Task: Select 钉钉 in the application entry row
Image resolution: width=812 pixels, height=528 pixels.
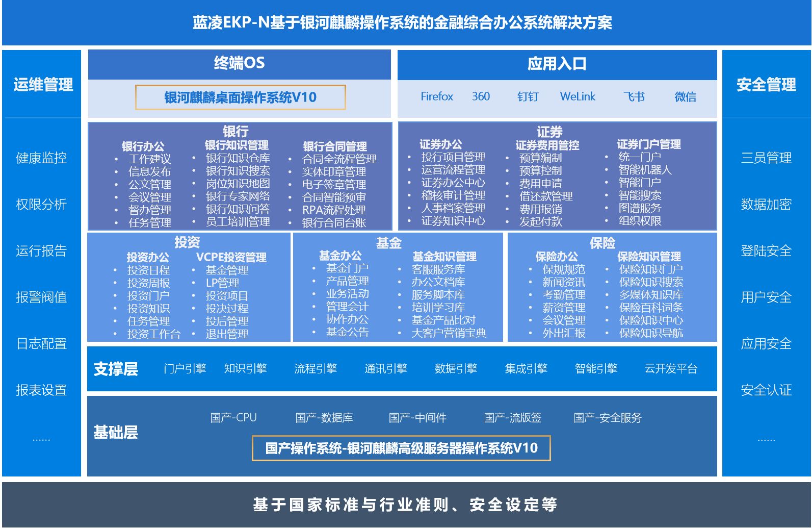Action: (x=528, y=96)
